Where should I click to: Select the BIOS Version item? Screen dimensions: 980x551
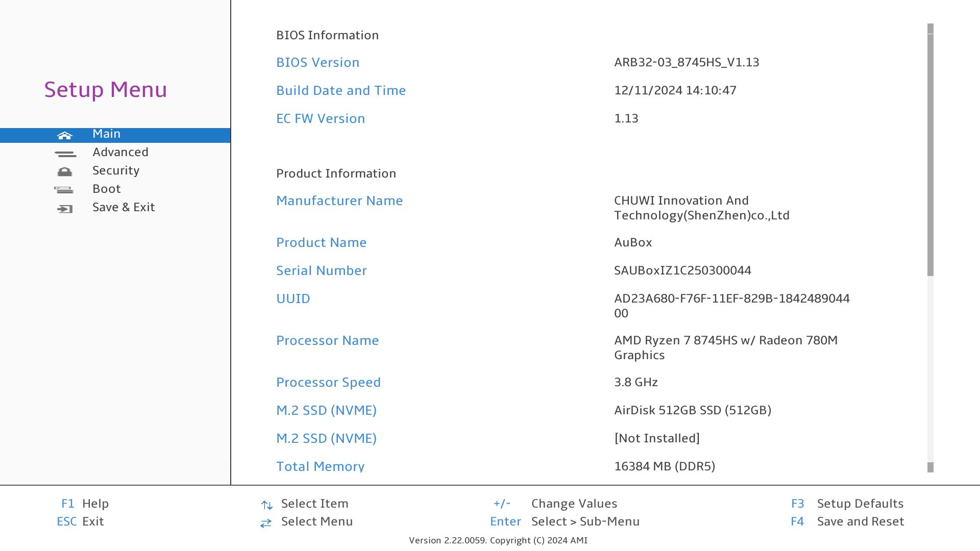[x=317, y=62]
